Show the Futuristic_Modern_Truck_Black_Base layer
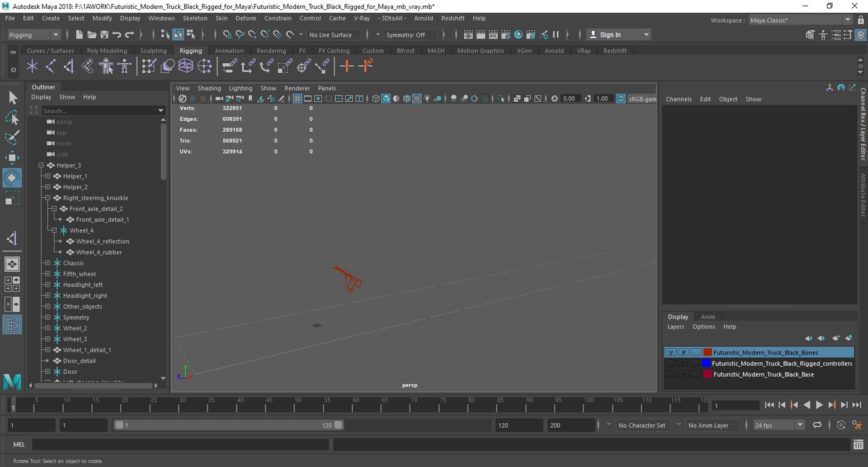Image resolution: width=868 pixels, height=467 pixels. pos(671,374)
